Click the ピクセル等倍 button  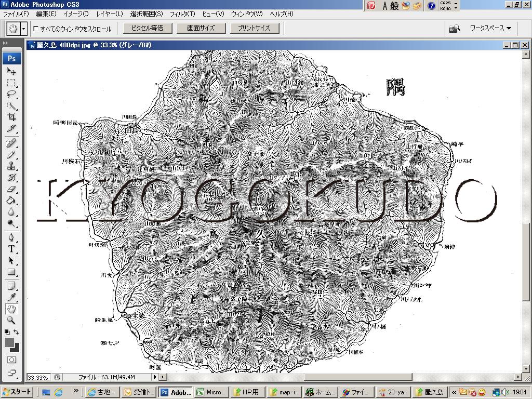[147, 28]
